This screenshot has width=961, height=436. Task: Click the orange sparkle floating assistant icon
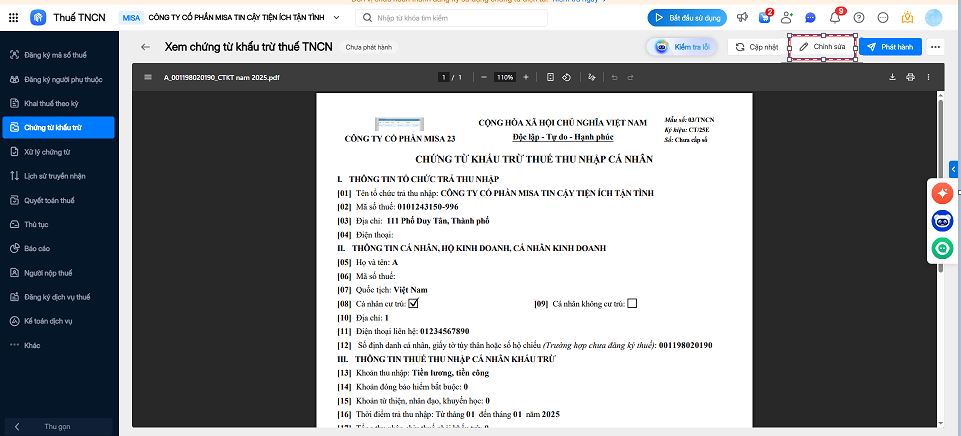pyautogui.click(x=942, y=194)
